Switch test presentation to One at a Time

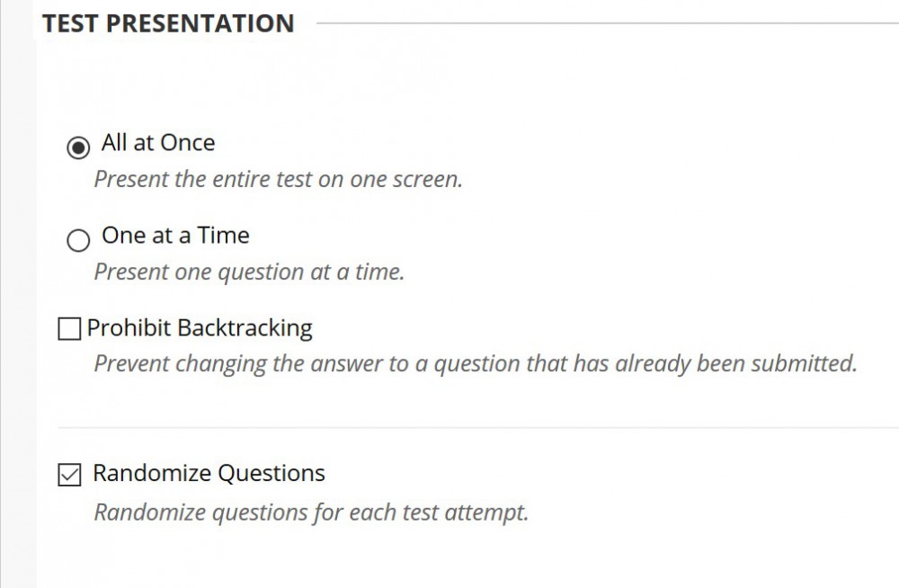pos(78,241)
